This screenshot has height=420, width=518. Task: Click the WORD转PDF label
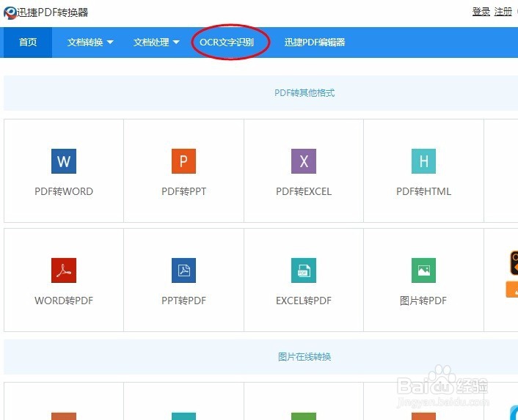[64, 301]
